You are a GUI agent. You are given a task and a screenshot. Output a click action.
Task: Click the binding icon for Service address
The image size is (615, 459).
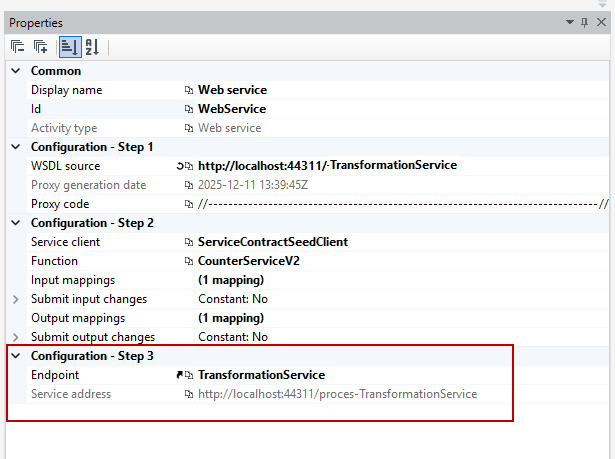(x=189, y=394)
